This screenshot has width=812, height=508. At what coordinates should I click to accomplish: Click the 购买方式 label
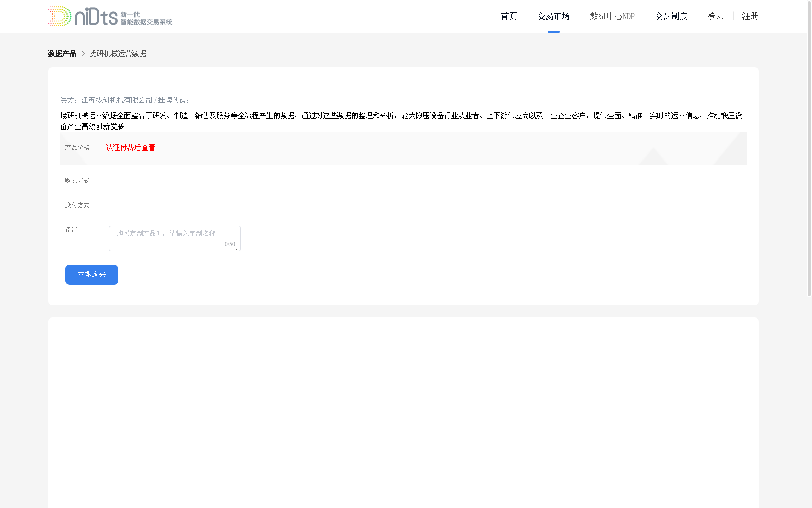77,181
